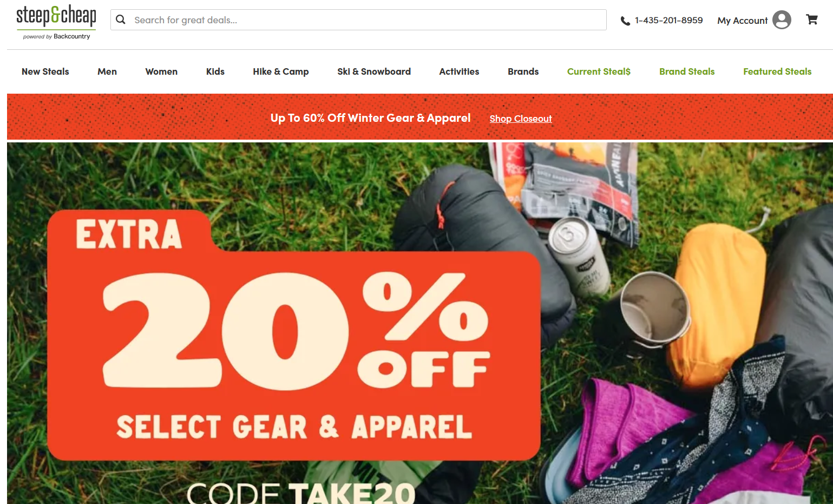Go to the Brands menu item
Viewport: 833px width, 504px height.
(523, 71)
